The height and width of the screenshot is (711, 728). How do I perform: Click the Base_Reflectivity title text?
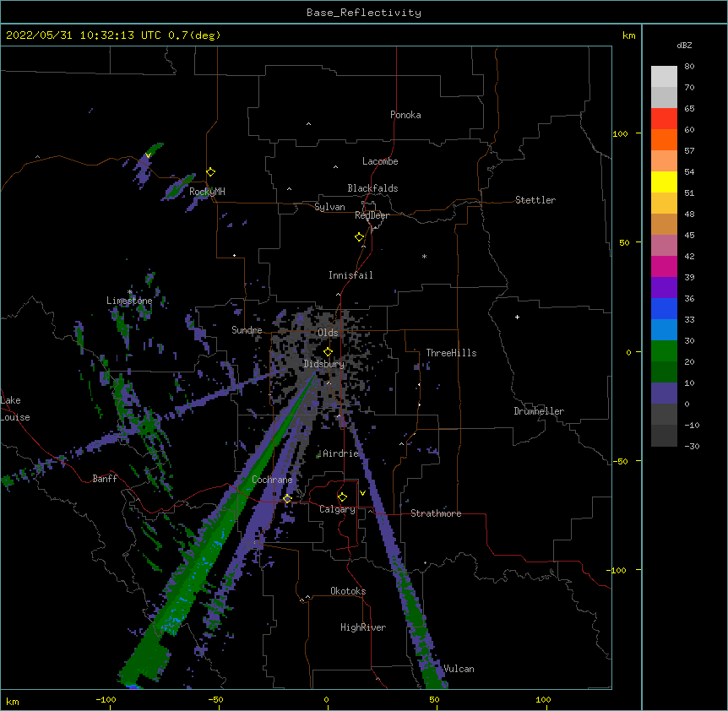coord(364,13)
